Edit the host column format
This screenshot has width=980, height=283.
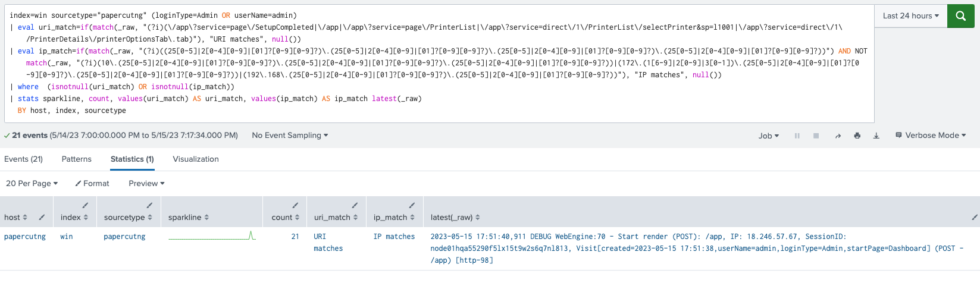42,218
